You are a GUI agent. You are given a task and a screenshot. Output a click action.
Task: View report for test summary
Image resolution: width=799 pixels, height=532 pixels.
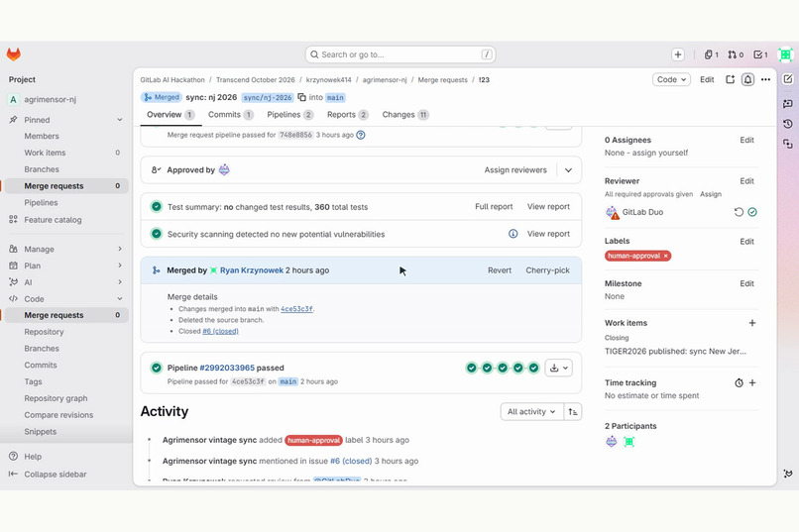click(x=548, y=207)
